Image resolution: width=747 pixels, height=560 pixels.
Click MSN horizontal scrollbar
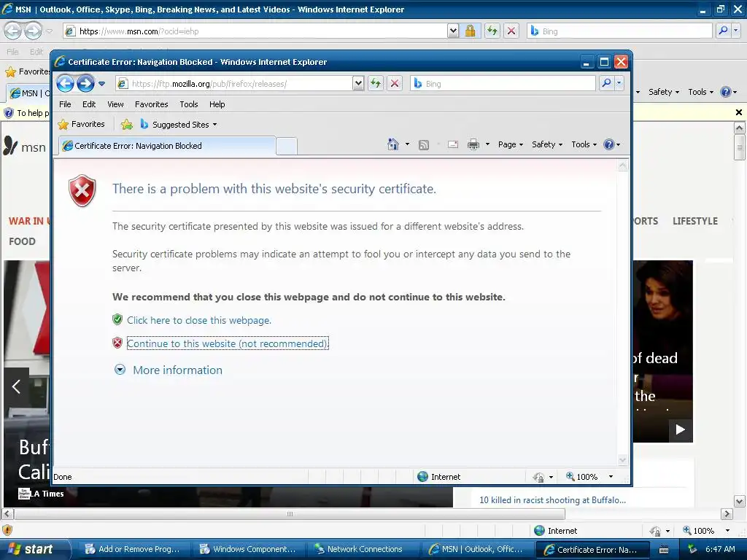[x=290, y=514]
